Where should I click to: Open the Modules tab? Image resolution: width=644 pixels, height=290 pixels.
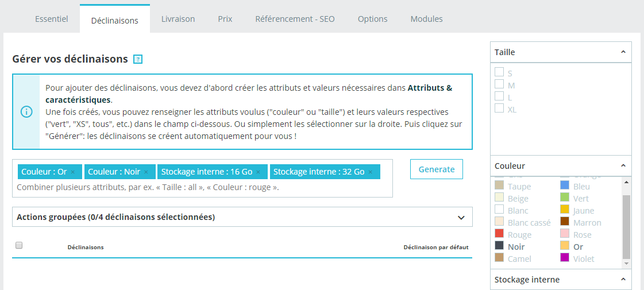pyautogui.click(x=427, y=19)
